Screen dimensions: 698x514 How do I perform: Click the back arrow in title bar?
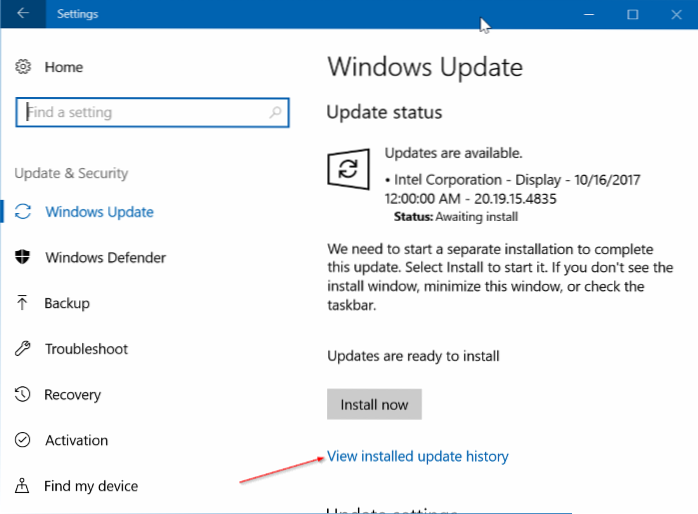[24, 15]
